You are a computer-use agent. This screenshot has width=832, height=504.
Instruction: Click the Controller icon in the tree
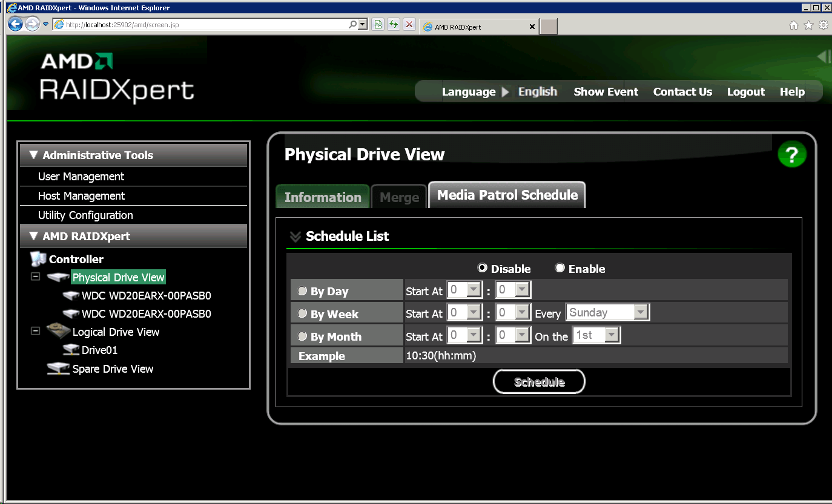pos(38,259)
